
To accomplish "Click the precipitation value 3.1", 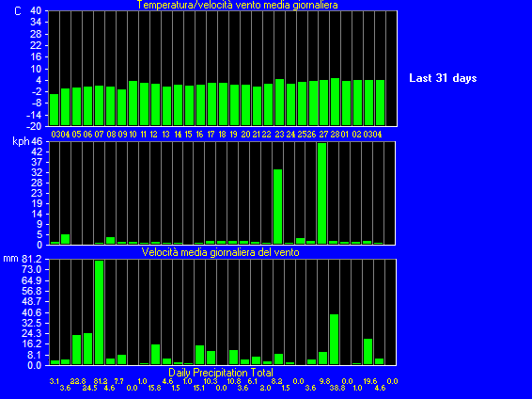I will point(55,381).
